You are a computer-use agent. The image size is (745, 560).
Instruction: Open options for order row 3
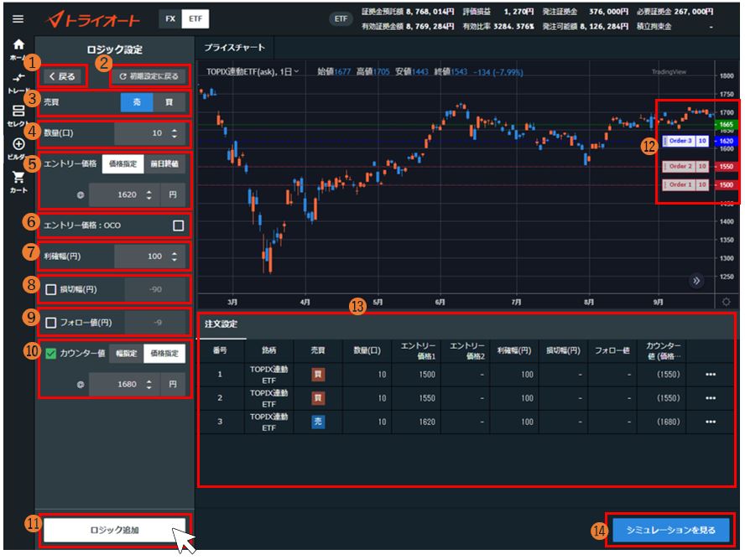(x=711, y=422)
